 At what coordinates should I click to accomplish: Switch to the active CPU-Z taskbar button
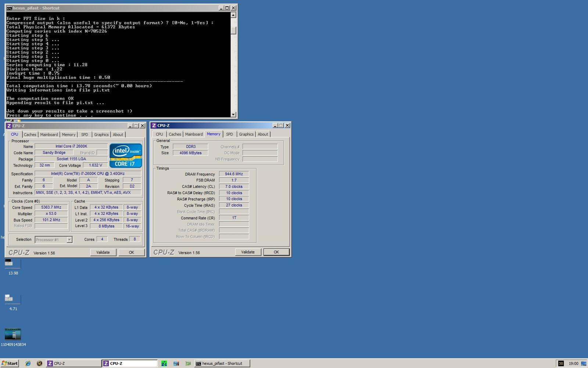click(130, 363)
